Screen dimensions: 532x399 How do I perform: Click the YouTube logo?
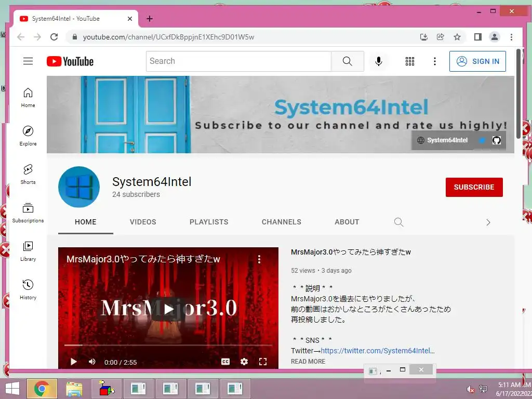point(70,61)
